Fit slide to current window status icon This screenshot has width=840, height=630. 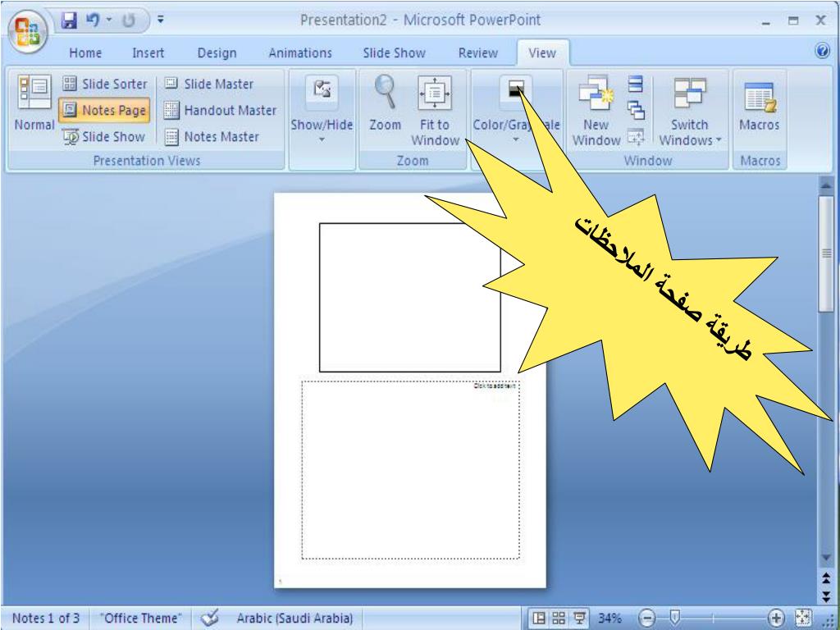pos(803,619)
